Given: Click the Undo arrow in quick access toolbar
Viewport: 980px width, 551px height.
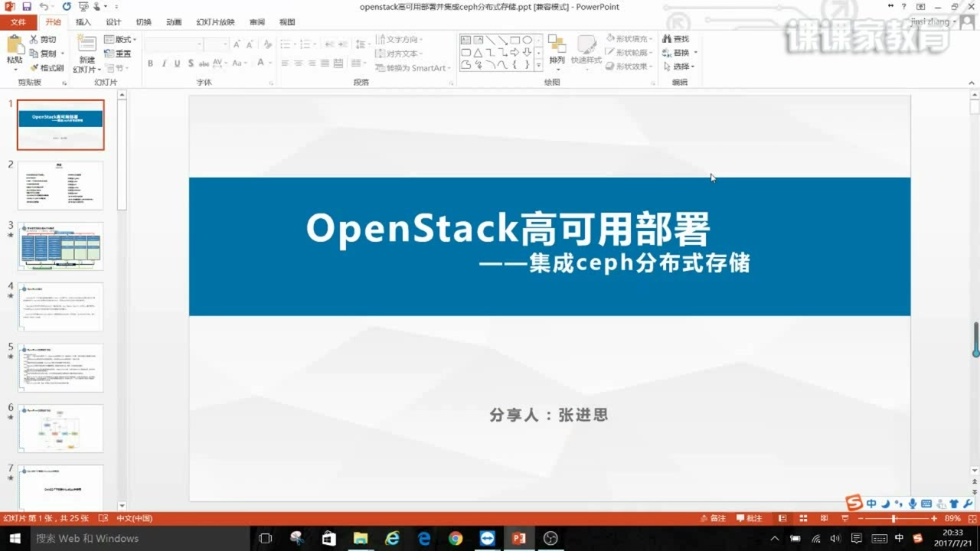Looking at the screenshot, I should (x=44, y=6).
